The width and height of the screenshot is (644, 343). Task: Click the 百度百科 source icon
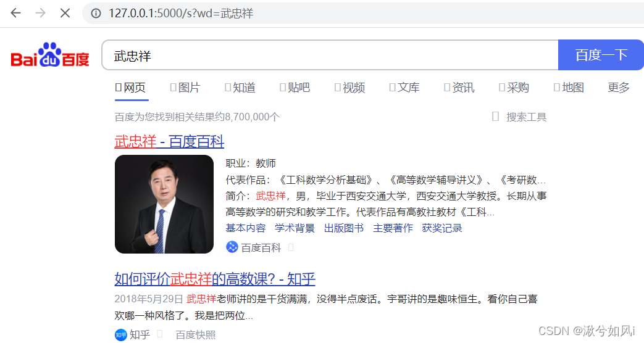[x=232, y=247]
